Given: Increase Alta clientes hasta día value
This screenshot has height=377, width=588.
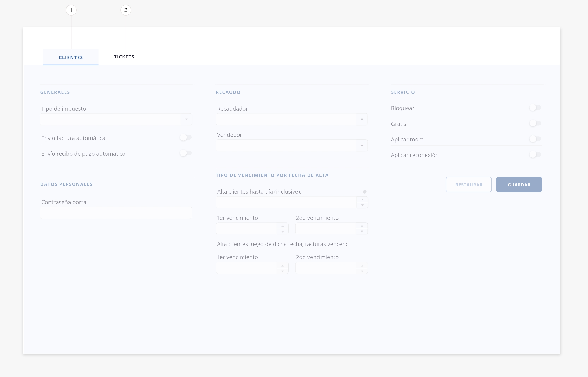Looking at the screenshot, I should tap(362, 200).
